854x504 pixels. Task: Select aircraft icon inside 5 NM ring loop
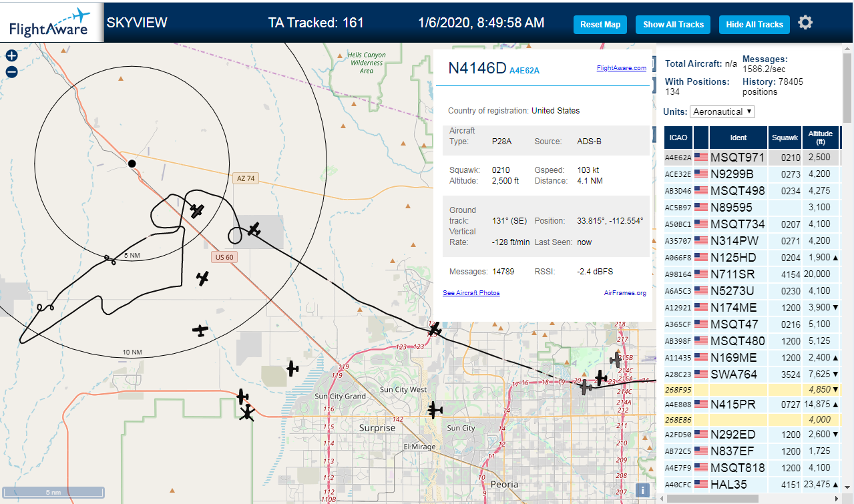[x=196, y=211]
